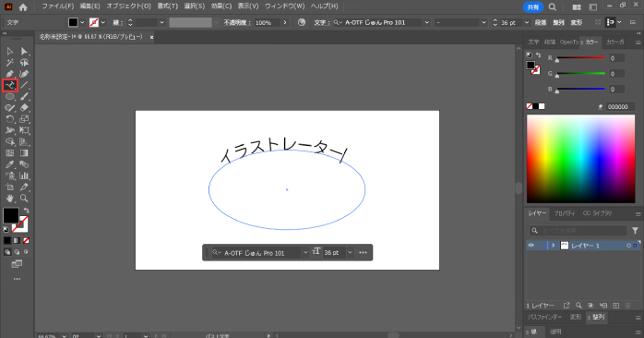
Task: Pick a color from RGB spectrum
Action: (x=580, y=159)
